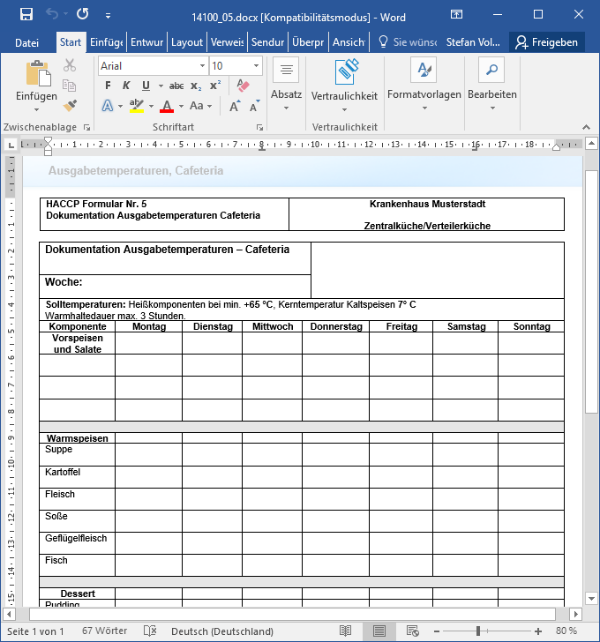Toggle bold formatting
Screen dimensions: 600x642
pyautogui.click(x=108, y=85)
